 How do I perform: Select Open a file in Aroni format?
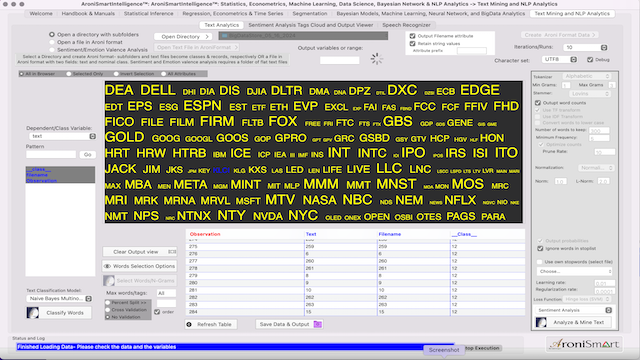(x=52, y=42)
